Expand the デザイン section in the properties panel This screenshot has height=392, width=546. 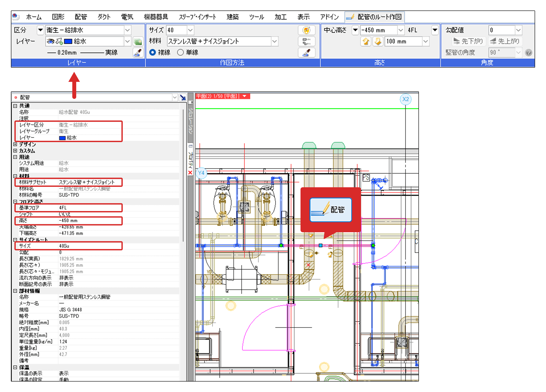tap(15, 144)
